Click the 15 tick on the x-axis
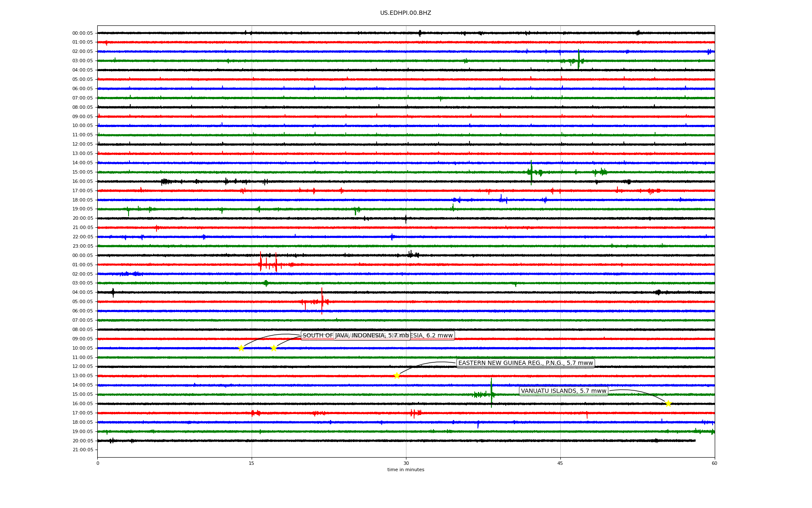This screenshot has width=812, height=508. 252,463
